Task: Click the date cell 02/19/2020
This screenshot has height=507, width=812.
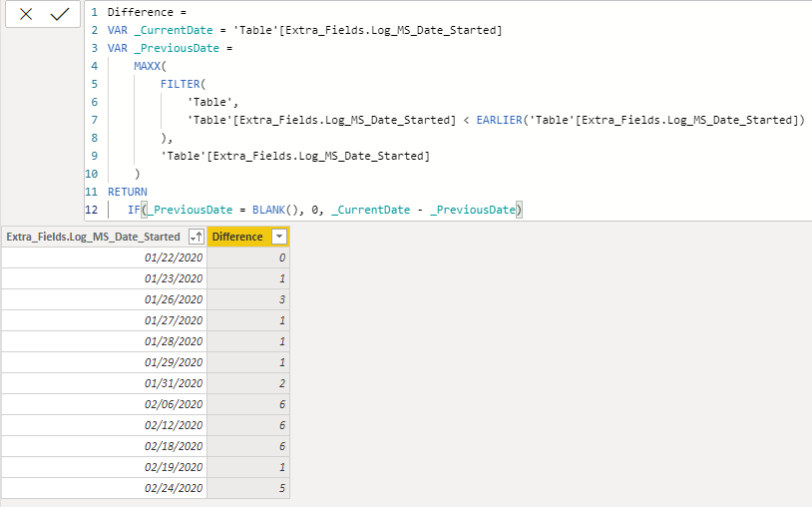Action: [104, 467]
